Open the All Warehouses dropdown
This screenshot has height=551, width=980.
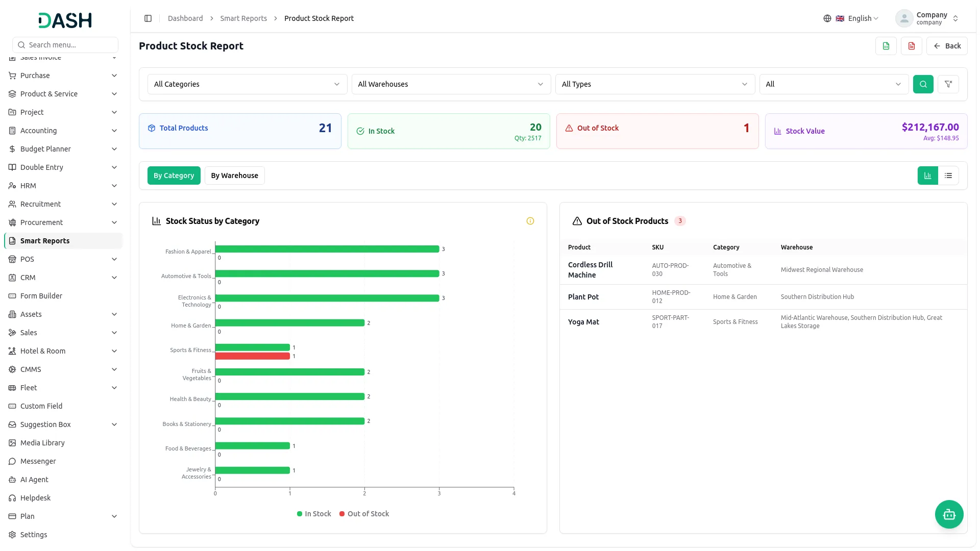pyautogui.click(x=451, y=84)
